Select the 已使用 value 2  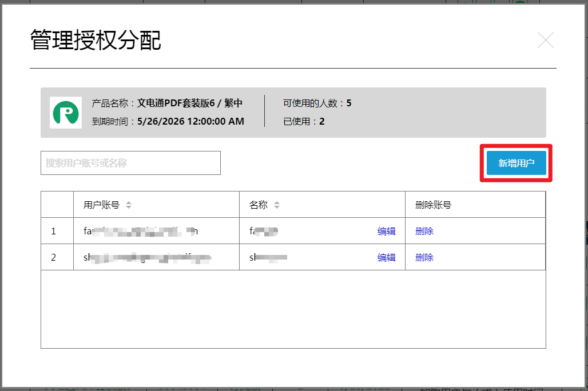click(322, 121)
